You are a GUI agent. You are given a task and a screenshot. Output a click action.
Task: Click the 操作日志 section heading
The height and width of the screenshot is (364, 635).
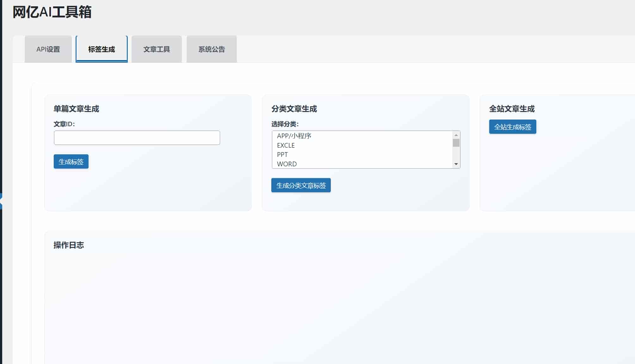[69, 245]
